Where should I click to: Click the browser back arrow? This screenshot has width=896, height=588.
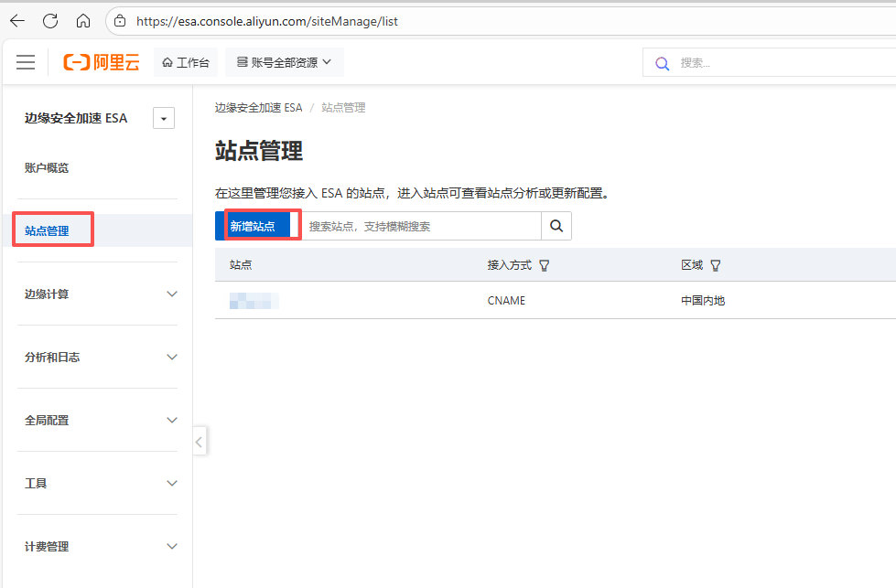(17, 20)
